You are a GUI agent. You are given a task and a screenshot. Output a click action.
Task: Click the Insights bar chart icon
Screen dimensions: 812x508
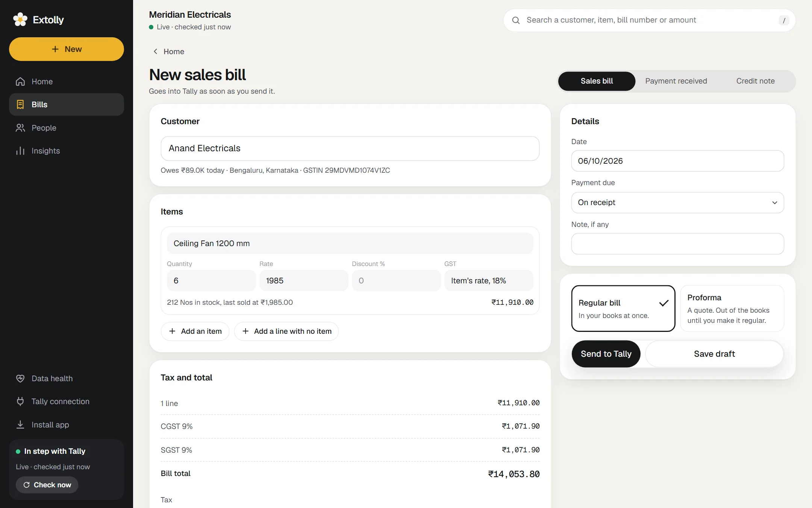(20, 151)
